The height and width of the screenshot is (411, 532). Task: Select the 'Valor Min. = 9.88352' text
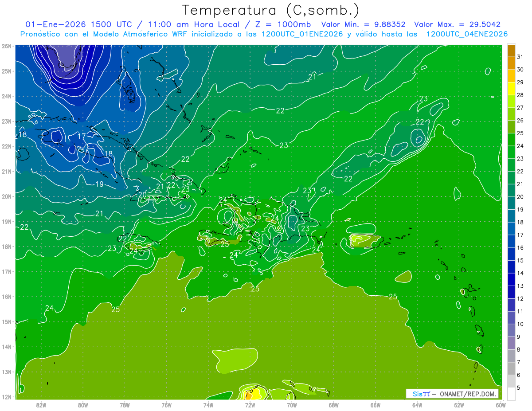(364, 24)
